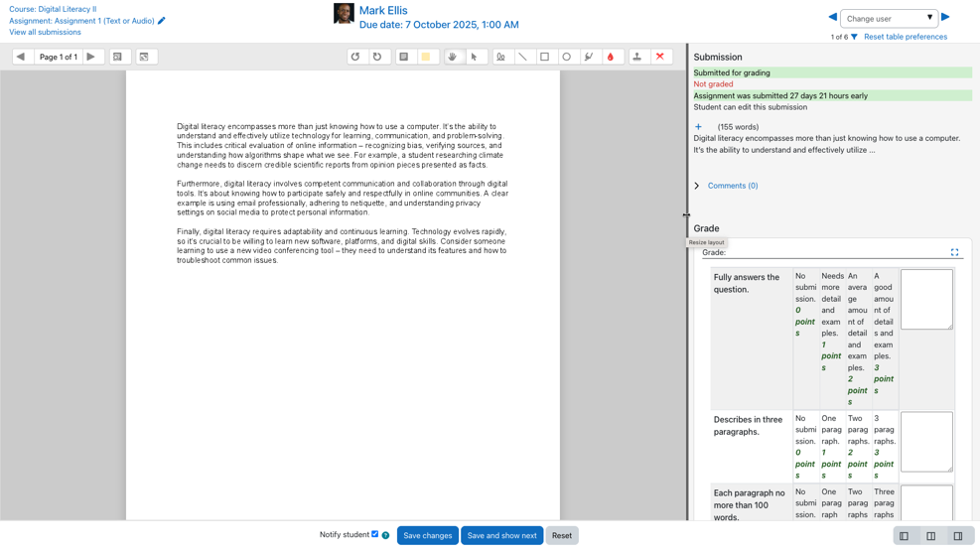Click remark box for Fully answers the question

click(x=926, y=299)
